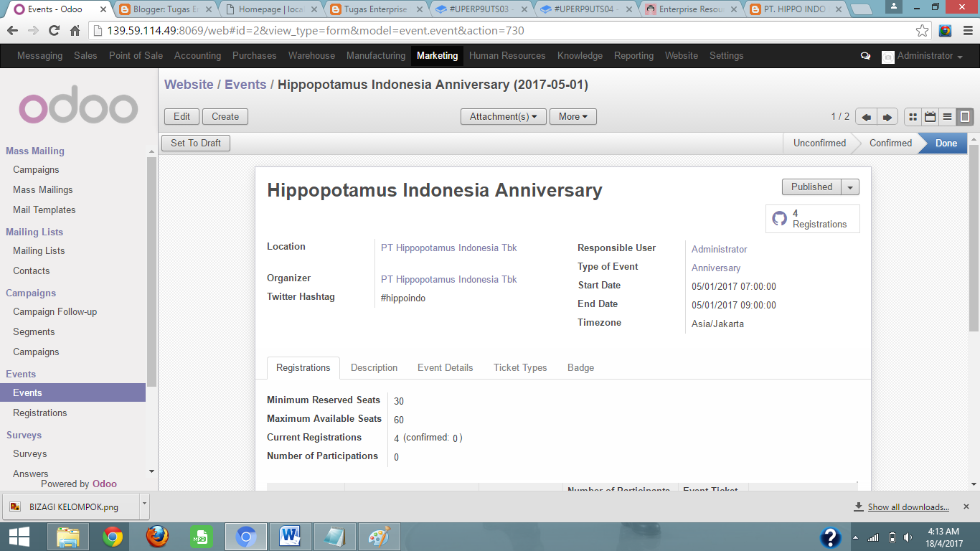This screenshot has height=551, width=980.
Task: Click the Create button
Action: tap(225, 117)
